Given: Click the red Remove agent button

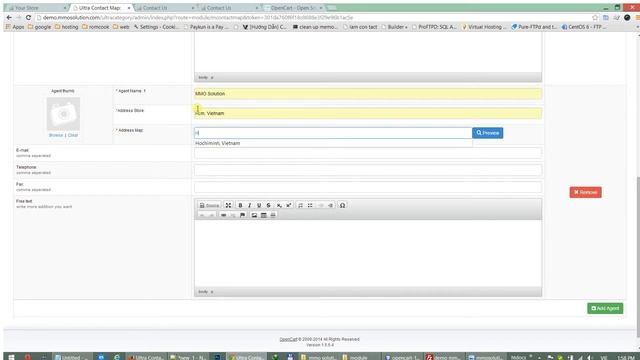Looking at the screenshot, I should 585,192.
